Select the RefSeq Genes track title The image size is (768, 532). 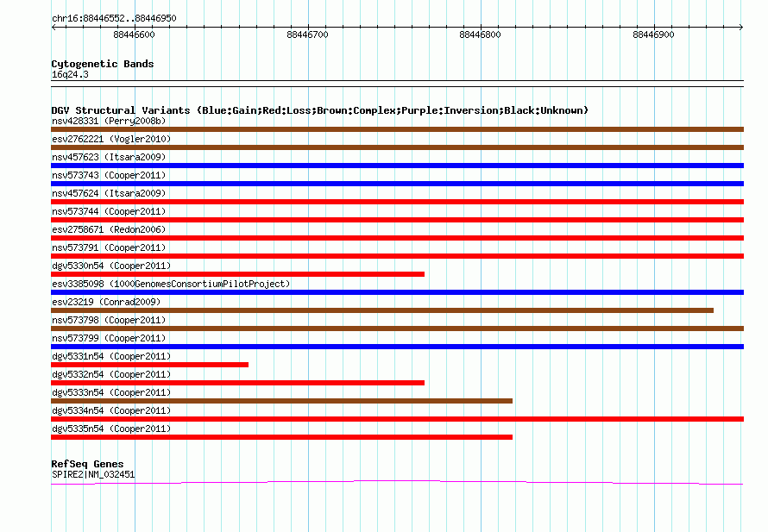[87, 464]
